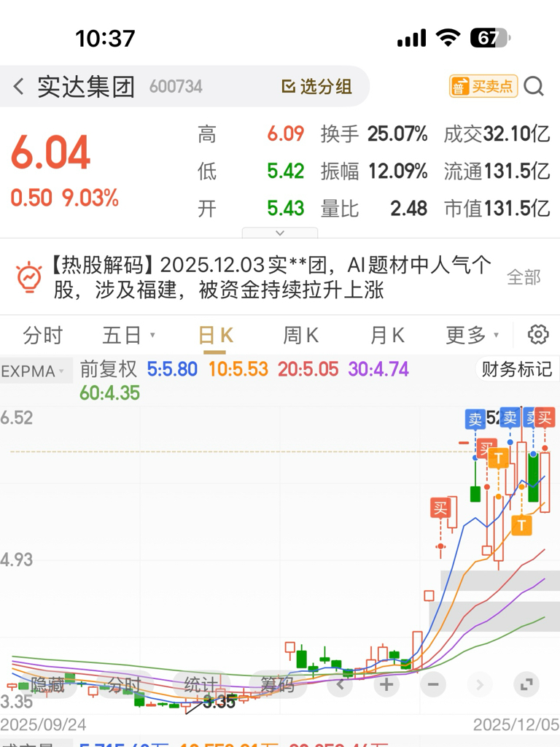Select the 日K tab

click(x=215, y=336)
